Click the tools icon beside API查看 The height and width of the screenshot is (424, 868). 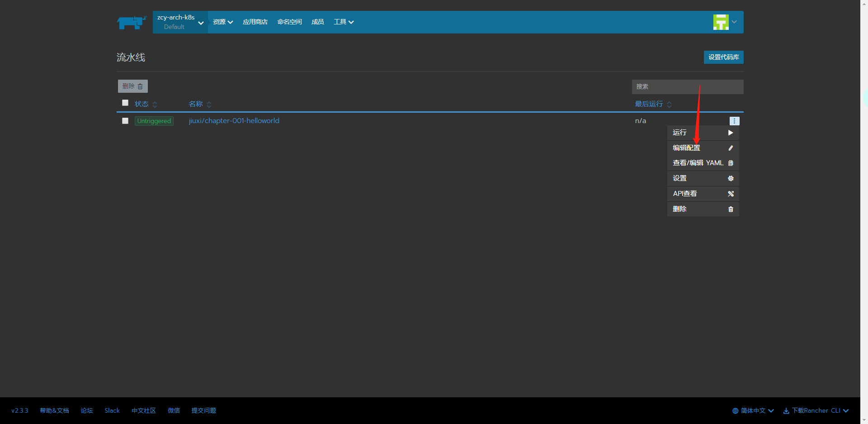tap(731, 194)
